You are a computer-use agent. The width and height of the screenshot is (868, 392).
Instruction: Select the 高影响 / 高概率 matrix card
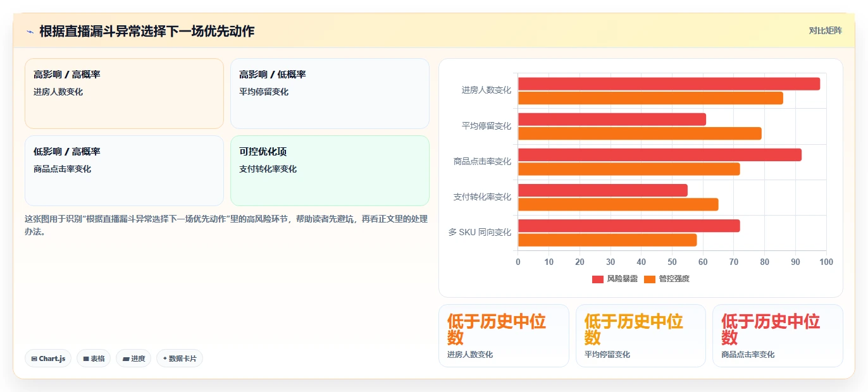click(x=124, y=94)
